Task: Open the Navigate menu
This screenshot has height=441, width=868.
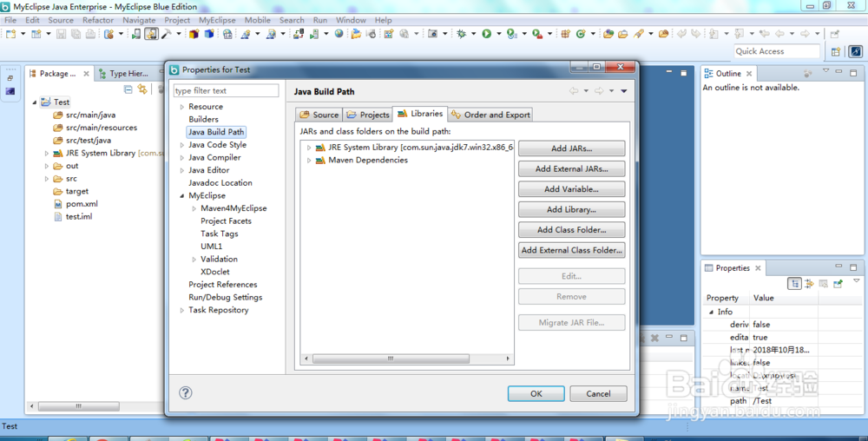Action: (x=139, y=20)
